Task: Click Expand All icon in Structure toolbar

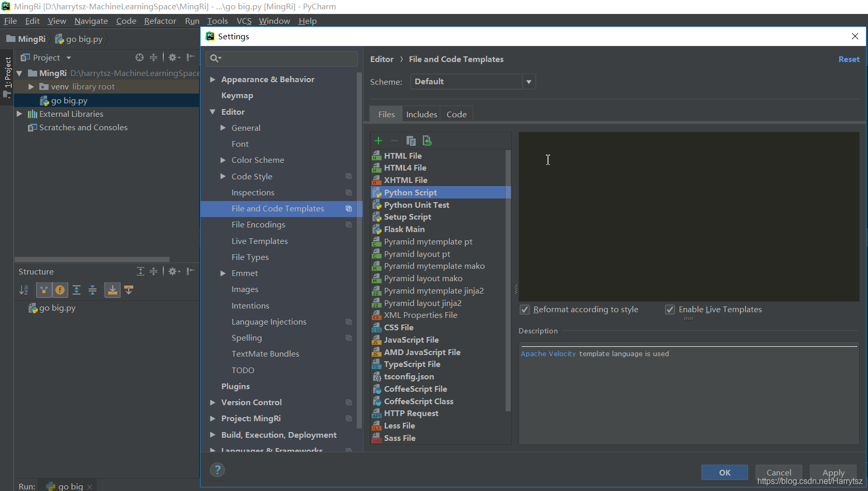Action: tap(77, 290)
